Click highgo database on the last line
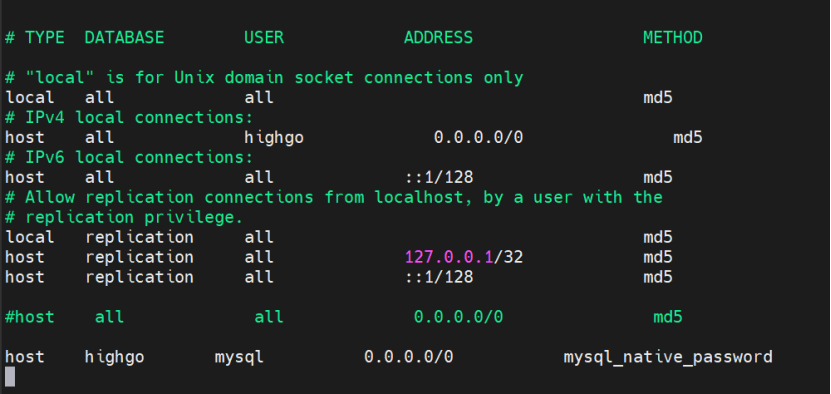831x394 pixels. point(114,357)
